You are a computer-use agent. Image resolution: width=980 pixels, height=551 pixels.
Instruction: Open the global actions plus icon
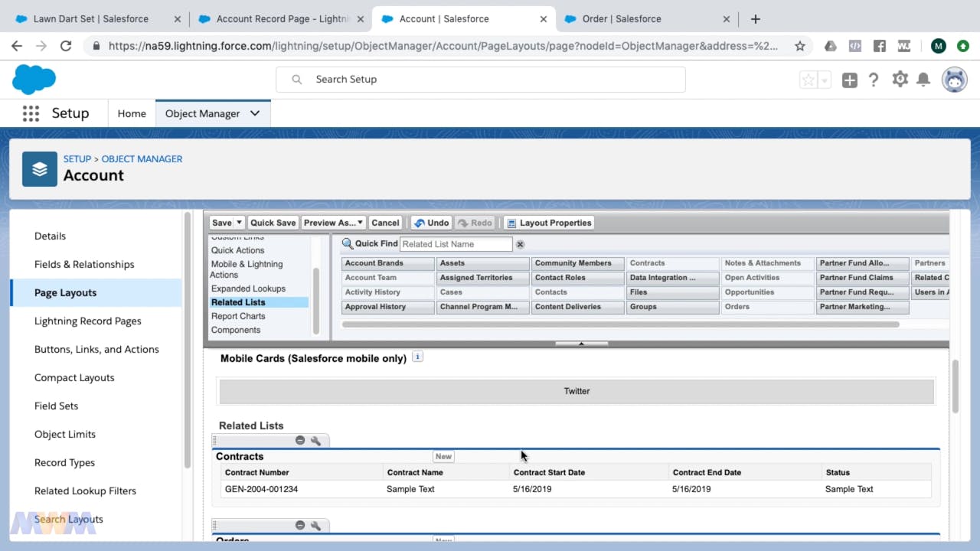tap(850, 80)
